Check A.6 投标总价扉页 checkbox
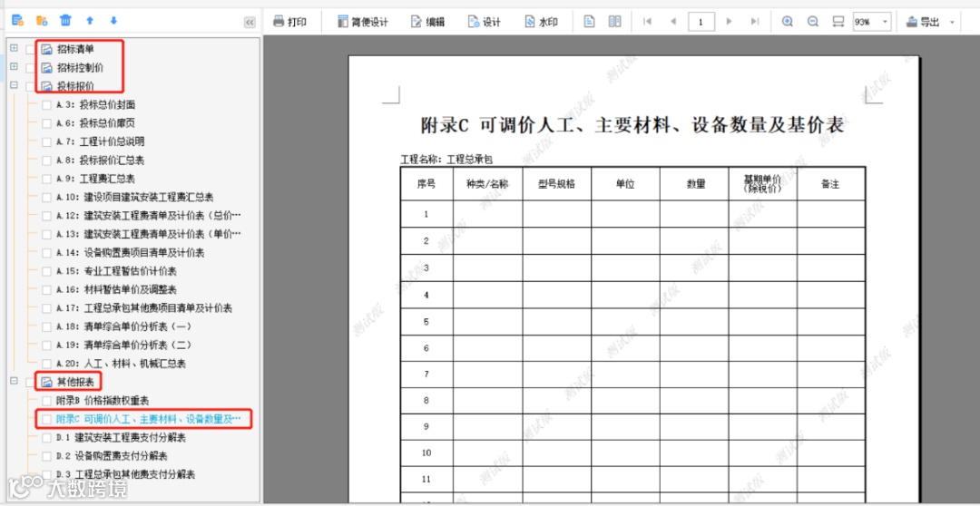The width and height of the screenshot is (980, 506). (47, 123)
